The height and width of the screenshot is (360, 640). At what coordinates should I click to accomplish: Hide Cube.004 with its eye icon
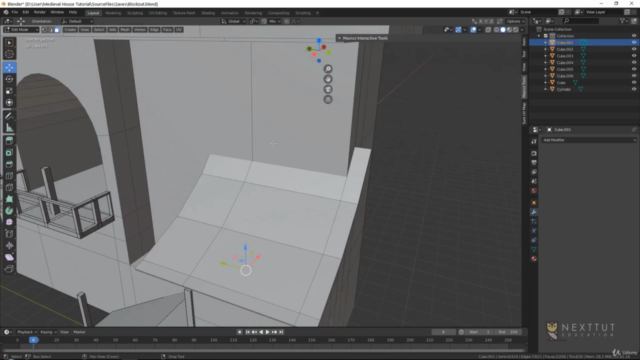pyautogui.click(x=634, y=62)
